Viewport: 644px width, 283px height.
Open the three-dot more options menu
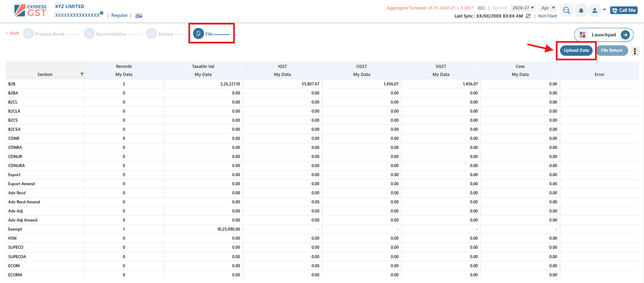[x=635, y=51]
